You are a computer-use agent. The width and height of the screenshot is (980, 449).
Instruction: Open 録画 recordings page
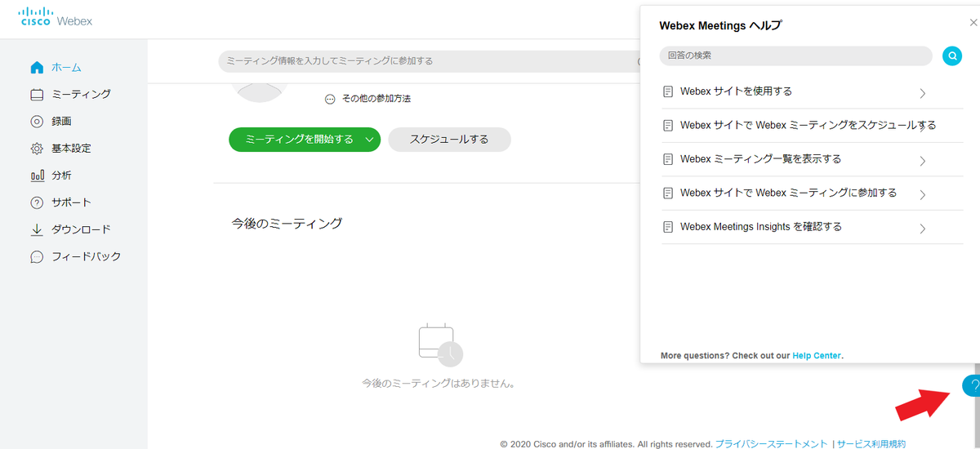[61, 121]
